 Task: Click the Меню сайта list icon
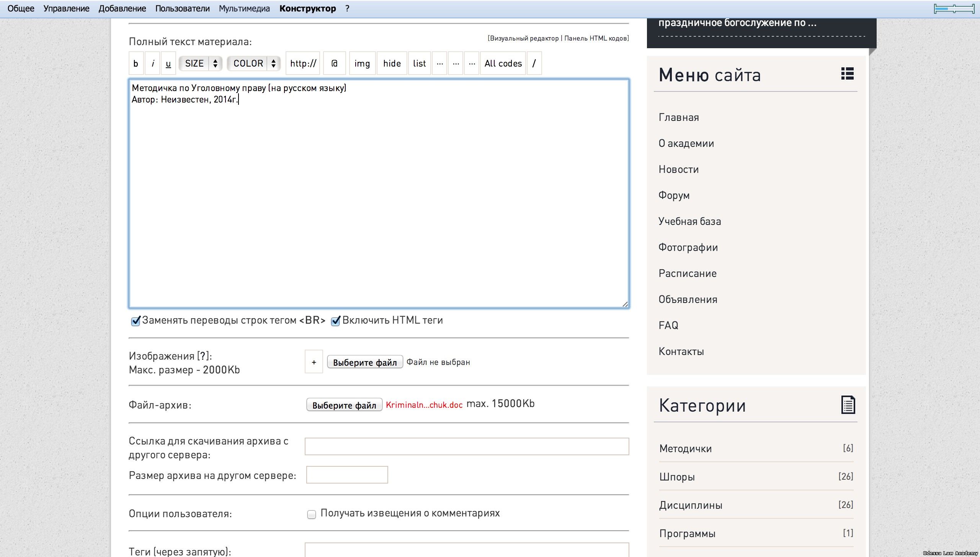coord(848,73)
